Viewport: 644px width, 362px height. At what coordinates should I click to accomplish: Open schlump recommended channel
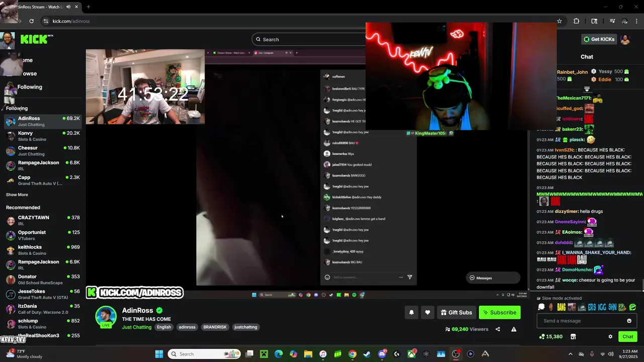pyautogui.click(x=42, y=323)
